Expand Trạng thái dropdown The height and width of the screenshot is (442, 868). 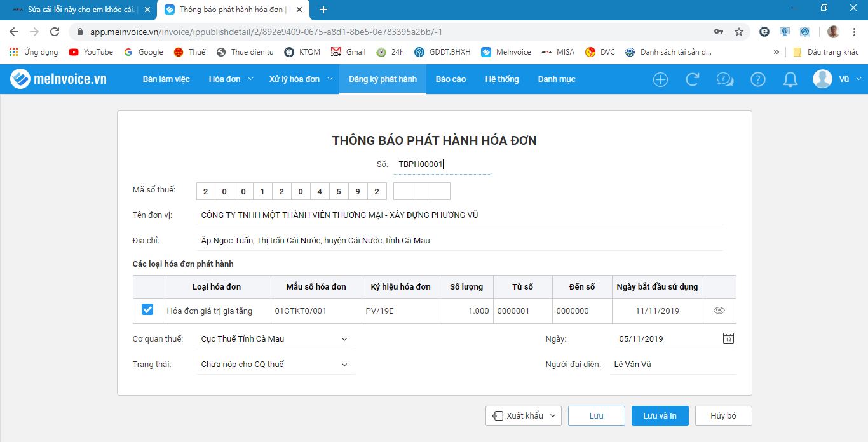344,365
